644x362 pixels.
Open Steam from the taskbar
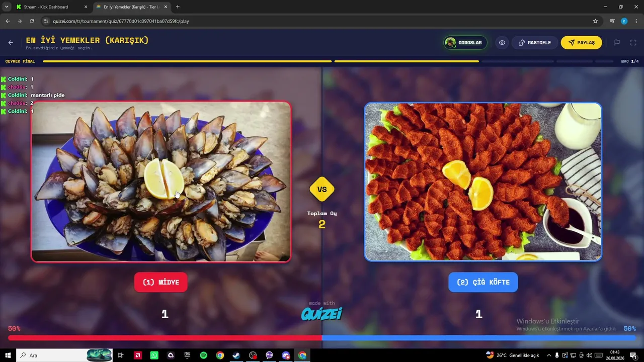[236, 355]
